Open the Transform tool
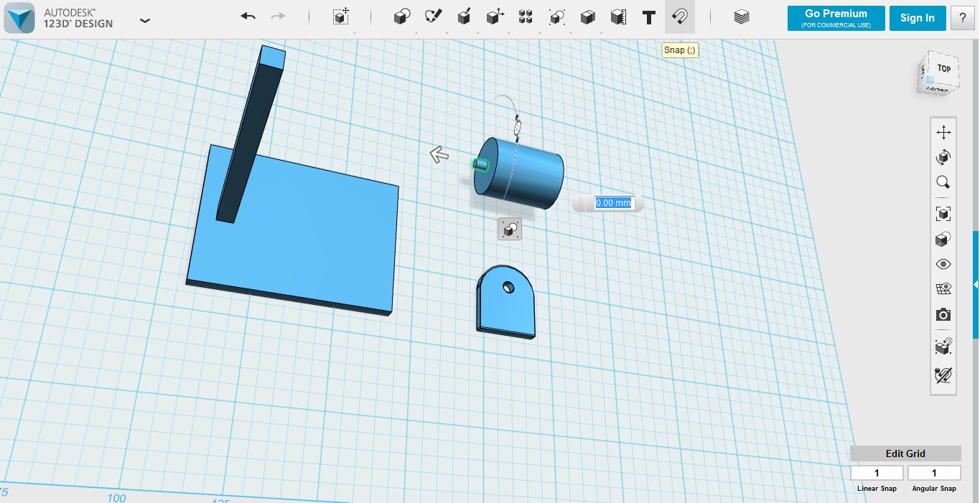The image size is (980, 503). pos(342,17)
